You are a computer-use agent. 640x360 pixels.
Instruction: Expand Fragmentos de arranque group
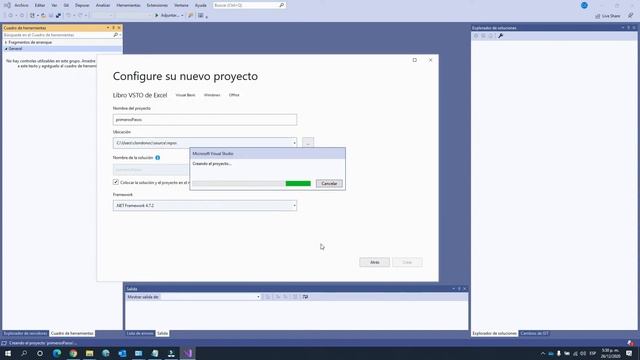pos(6,42)
